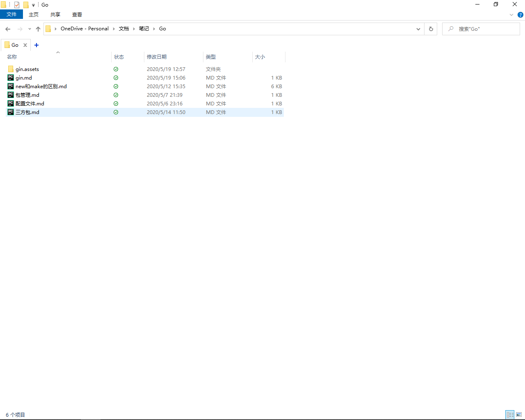Click the 包管理.md file name
The width and height of the screenshot is (525, 420).
point(27,95)
